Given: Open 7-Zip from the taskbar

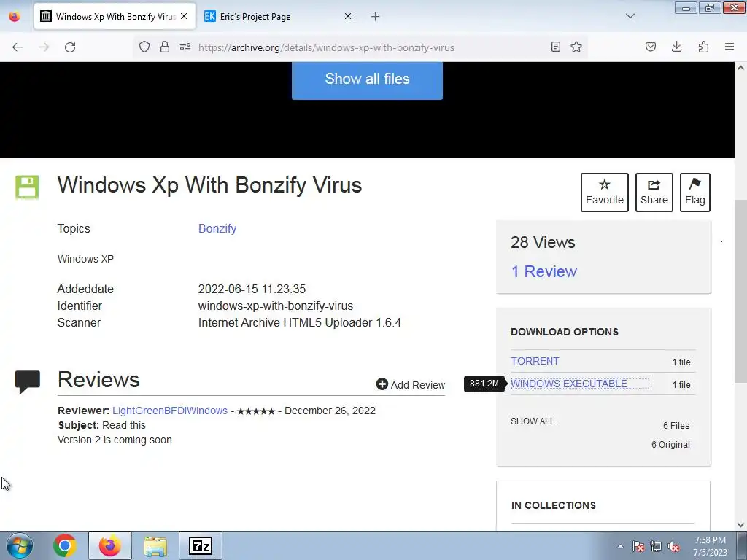Looking at the screenshot, I should tap(201, 545).
